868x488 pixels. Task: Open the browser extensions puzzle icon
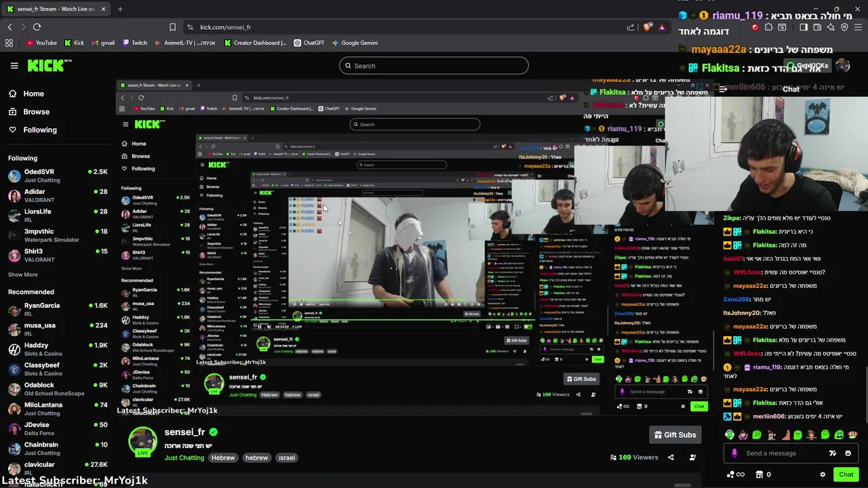coord(768,27)
